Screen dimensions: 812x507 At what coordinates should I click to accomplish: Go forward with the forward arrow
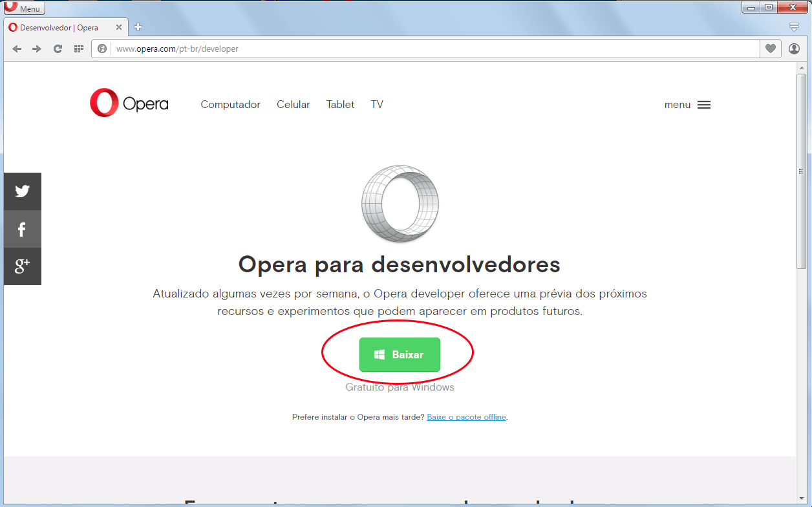37,49
